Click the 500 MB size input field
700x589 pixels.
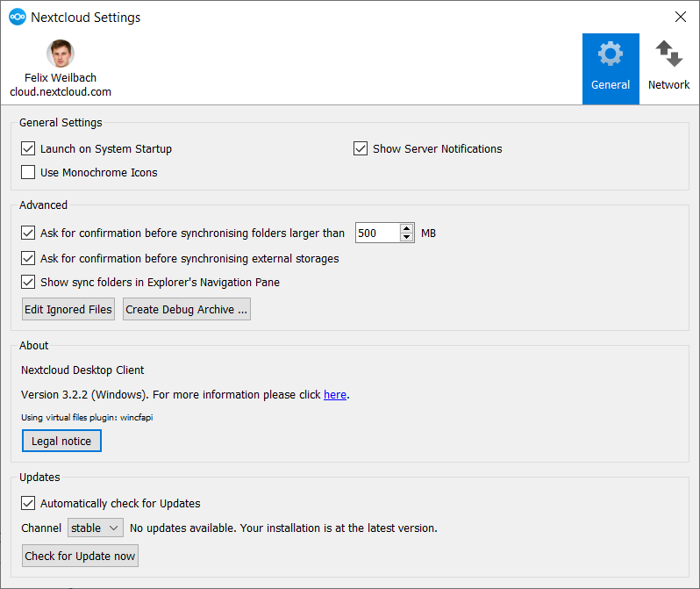[377, 233]
